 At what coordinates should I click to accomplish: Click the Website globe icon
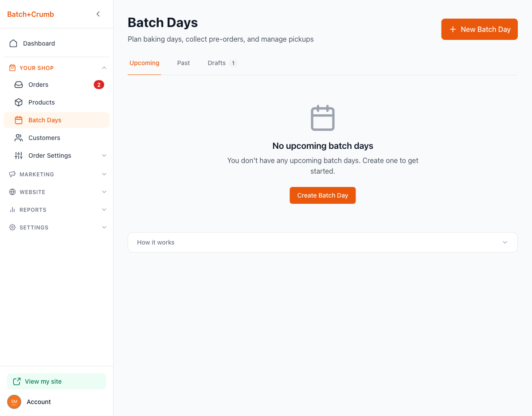12,192
